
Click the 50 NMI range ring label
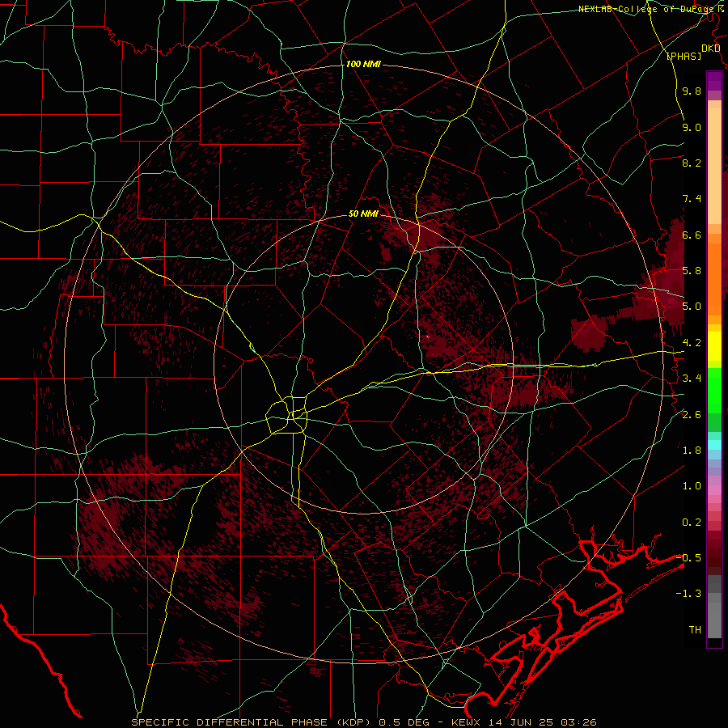point(363,214)
